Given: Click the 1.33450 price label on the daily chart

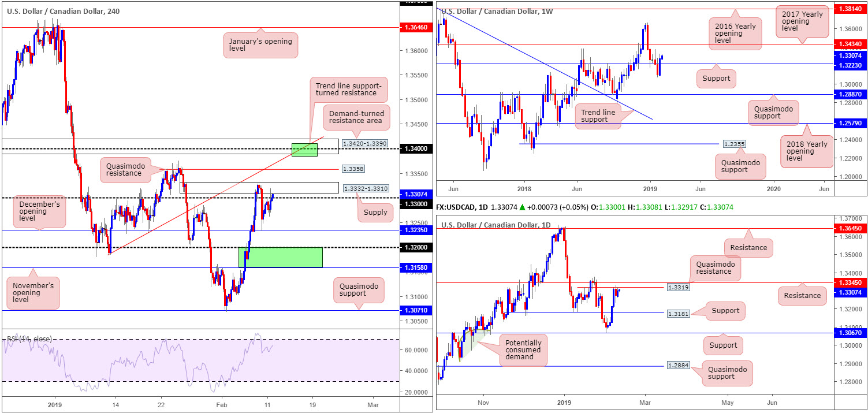Looking at the screenshot, I should point(850,283).
